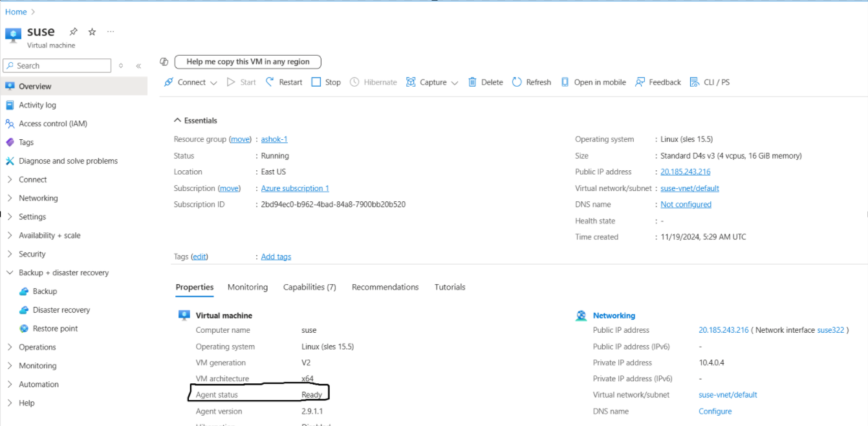This screenshot has height=426, width=868.
Task: Click the Copilot icon beside Help me copy
Action: [x=164, y=62]
